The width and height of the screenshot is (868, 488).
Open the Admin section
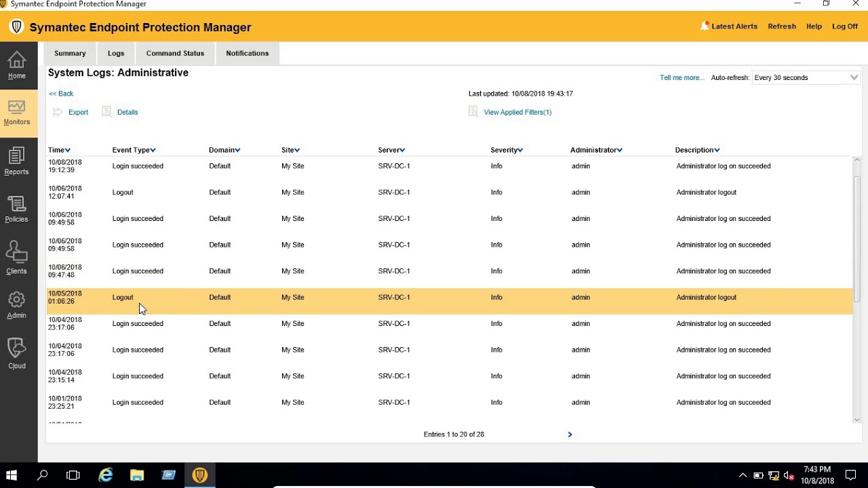coord(17,304)
